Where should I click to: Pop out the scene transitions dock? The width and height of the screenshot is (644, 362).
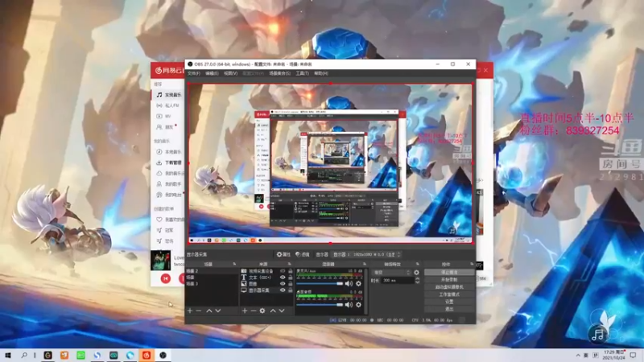point(417,264)
